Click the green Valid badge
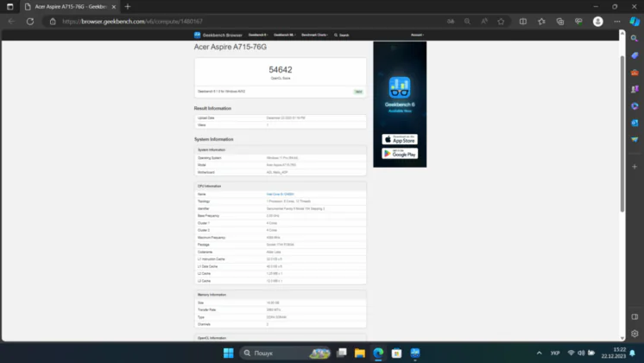The image size is (644, 363). click(x=358, y=92)
